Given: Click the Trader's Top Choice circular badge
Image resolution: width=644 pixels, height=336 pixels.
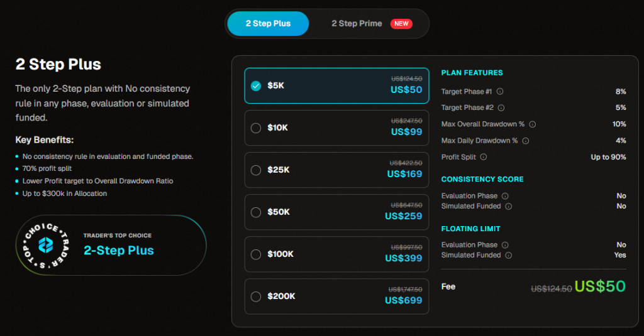Looking at the screenshot, I should click(x=43, y=245).
